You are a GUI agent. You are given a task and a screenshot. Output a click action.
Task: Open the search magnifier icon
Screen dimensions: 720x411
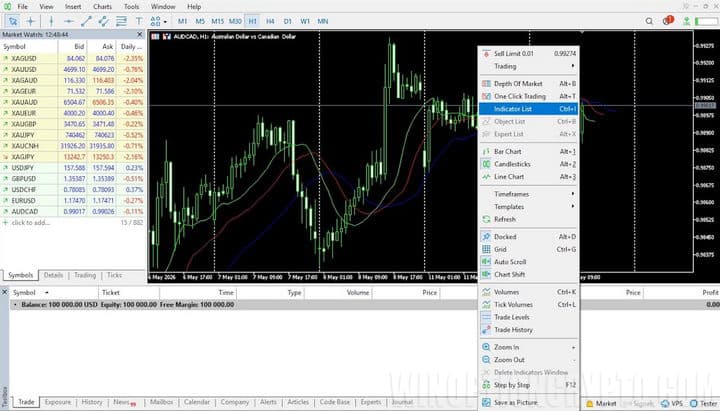(649, 21)
